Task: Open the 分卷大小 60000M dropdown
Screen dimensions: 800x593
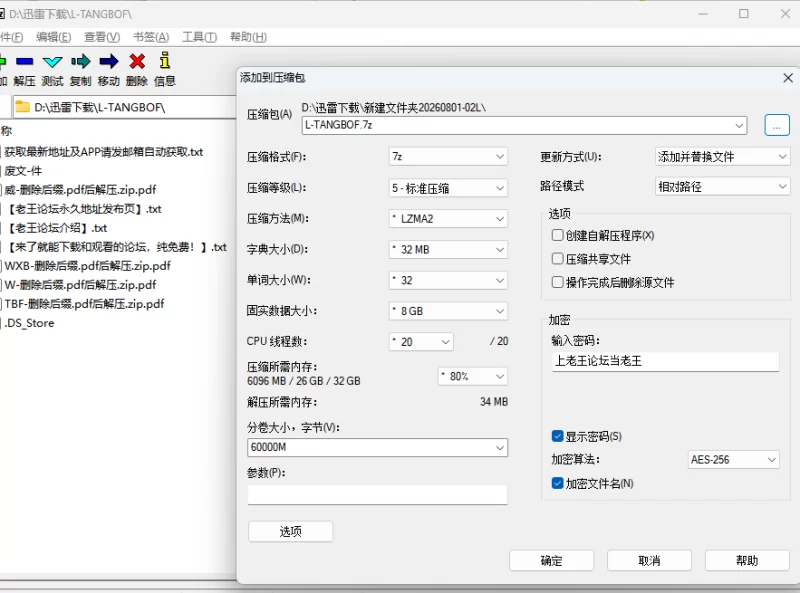Action: point(499,448)
